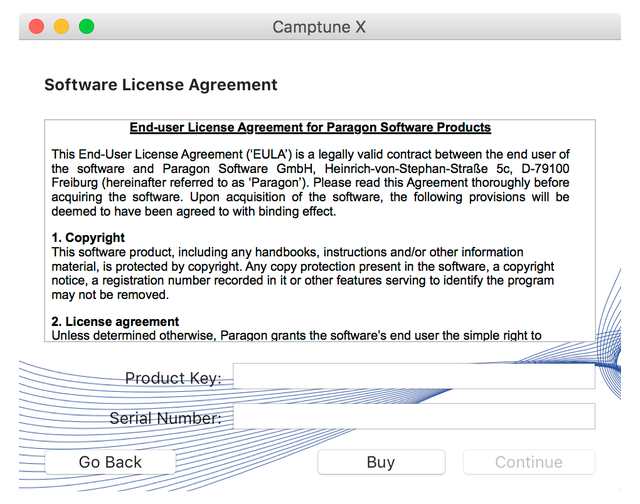Viewport: 640px width, 504px height.
Task: Click the opening EULA introduction paragraph
Action: (310, 183)
